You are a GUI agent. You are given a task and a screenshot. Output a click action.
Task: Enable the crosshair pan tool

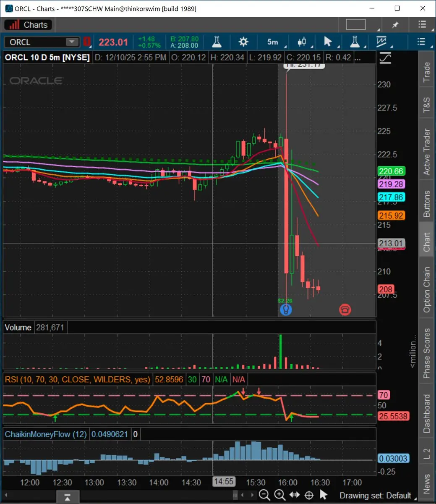point(309,495)
